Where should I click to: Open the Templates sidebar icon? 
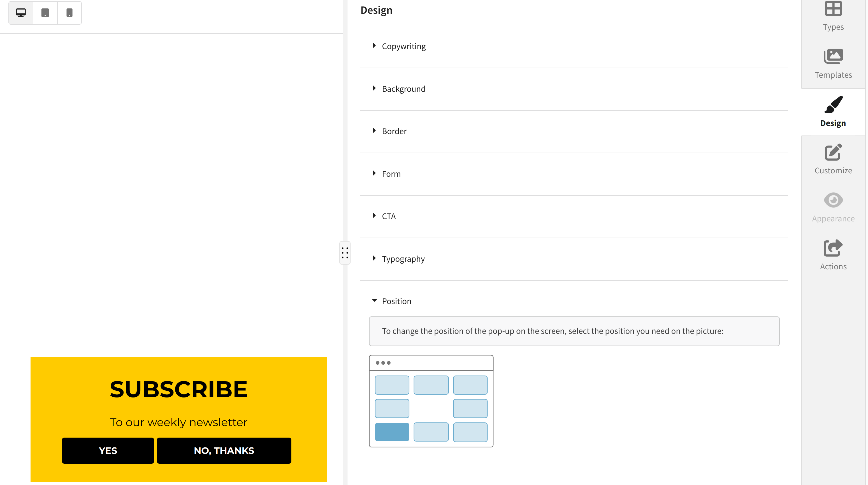833,56
